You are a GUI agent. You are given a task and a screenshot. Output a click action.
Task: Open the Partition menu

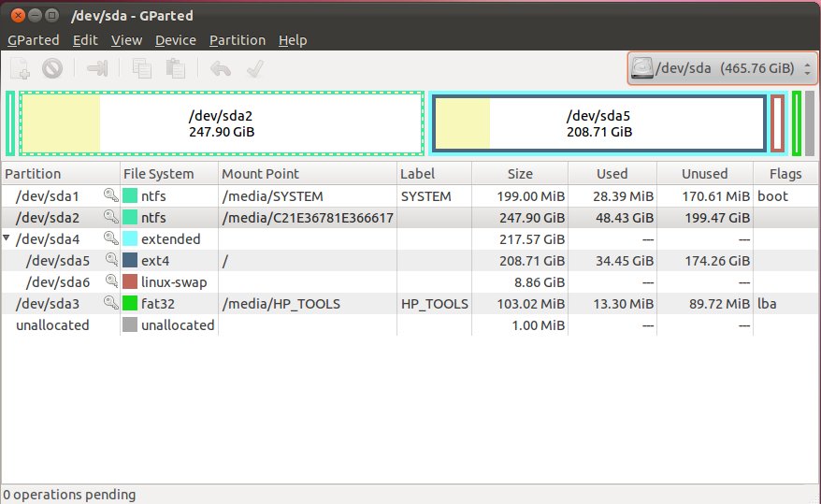(238, 40)
